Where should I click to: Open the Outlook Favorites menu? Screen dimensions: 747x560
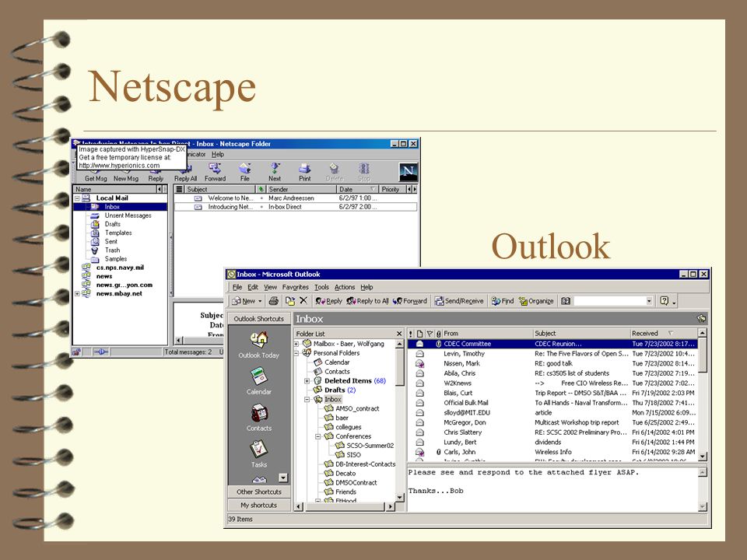[296, 287]
